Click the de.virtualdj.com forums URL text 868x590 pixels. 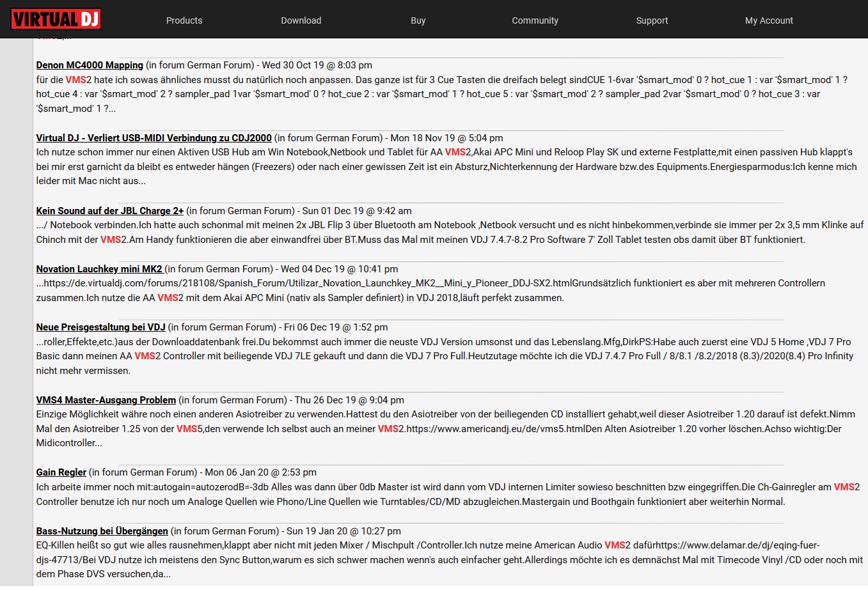pyautogui.click(x=308, y=283)
